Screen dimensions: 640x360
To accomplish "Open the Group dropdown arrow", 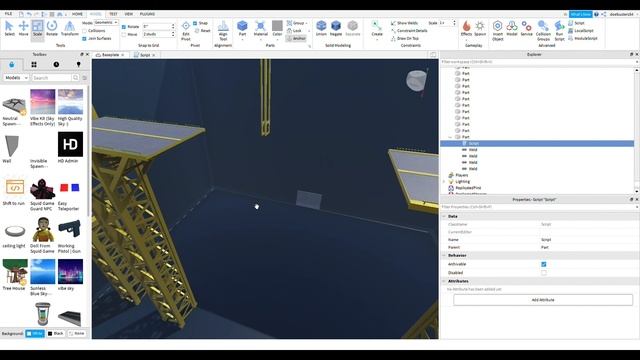I will click(307, 23).
